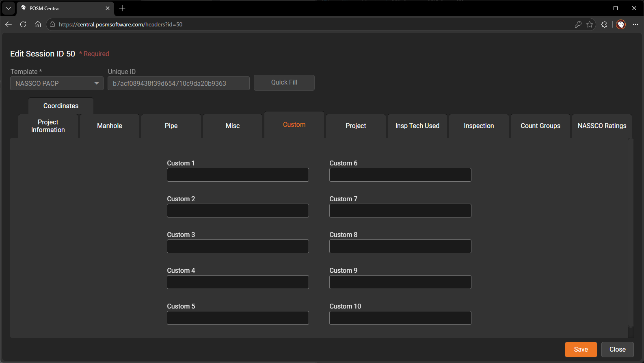Open the browser home page
This screenshot has width=644, height=363.
tap(38, 24)
